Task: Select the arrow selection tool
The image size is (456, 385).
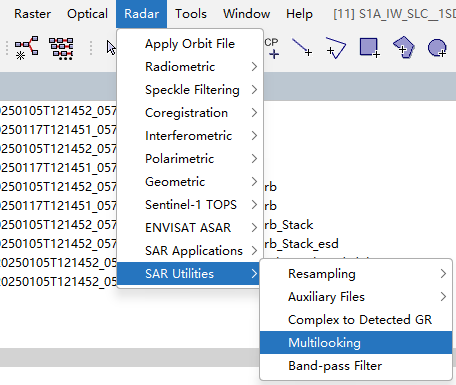Action: click(111, 48)
